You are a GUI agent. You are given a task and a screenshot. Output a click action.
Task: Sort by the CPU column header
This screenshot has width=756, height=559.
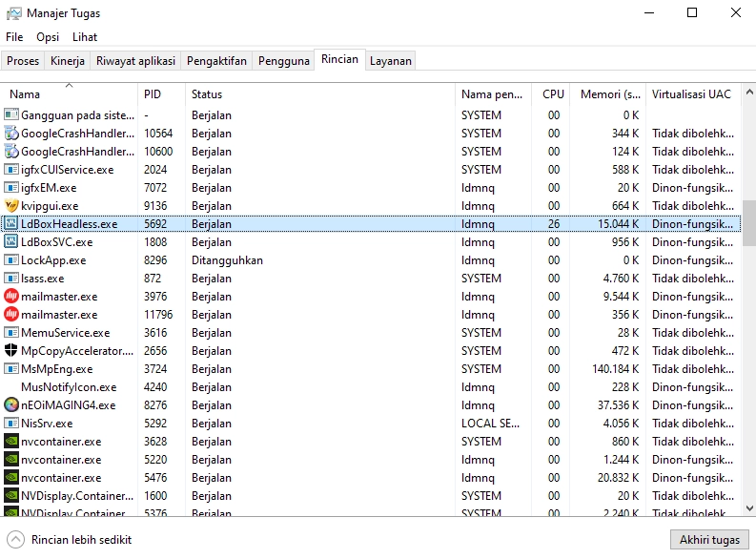tap(551, 94)
